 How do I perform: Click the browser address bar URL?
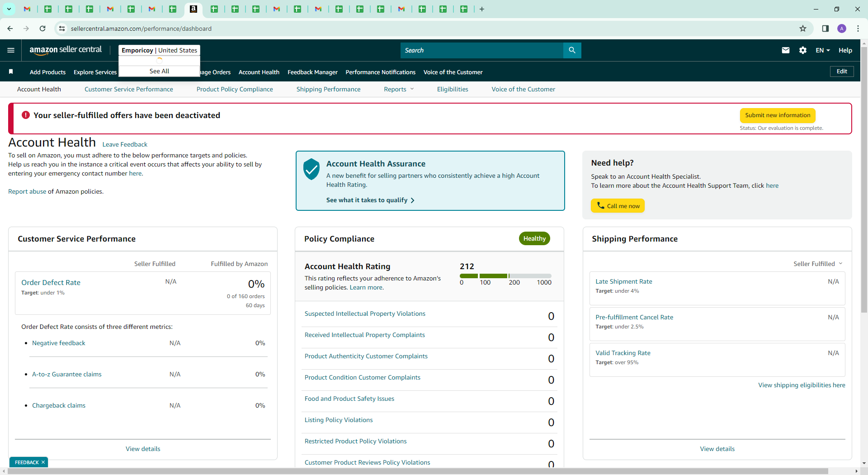tap(141, 28)
